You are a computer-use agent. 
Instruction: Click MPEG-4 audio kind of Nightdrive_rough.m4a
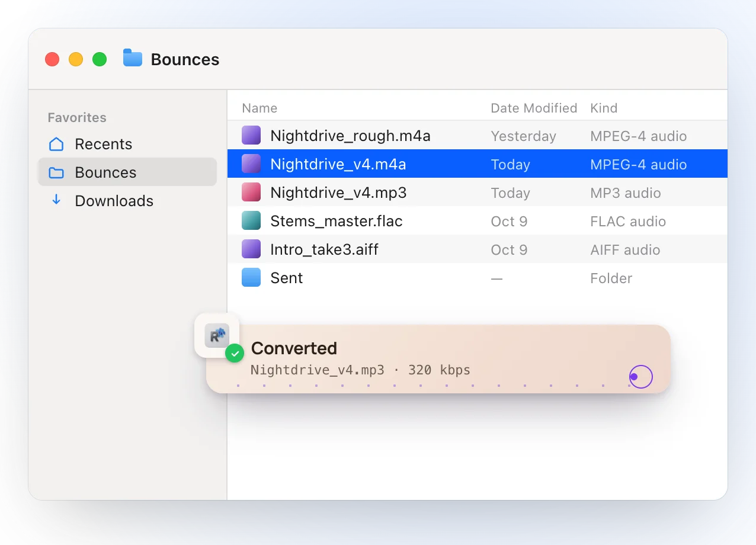[x=639, y=136]
